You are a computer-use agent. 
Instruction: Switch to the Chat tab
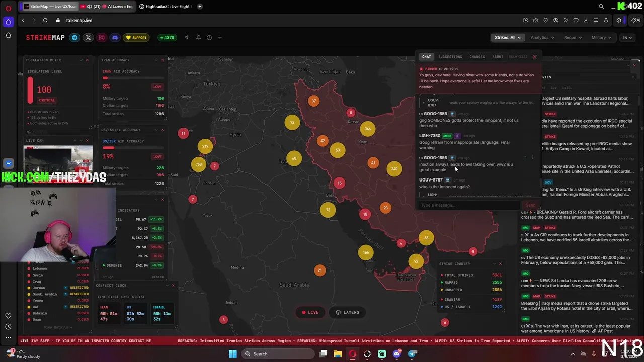(426, 57)
